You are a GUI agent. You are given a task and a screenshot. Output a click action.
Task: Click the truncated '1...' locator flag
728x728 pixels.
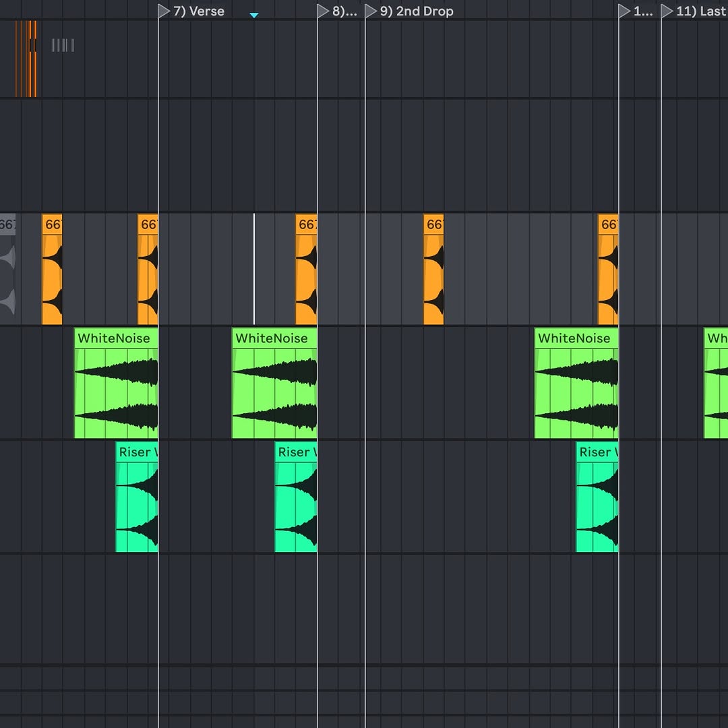(x=636, y=11)
